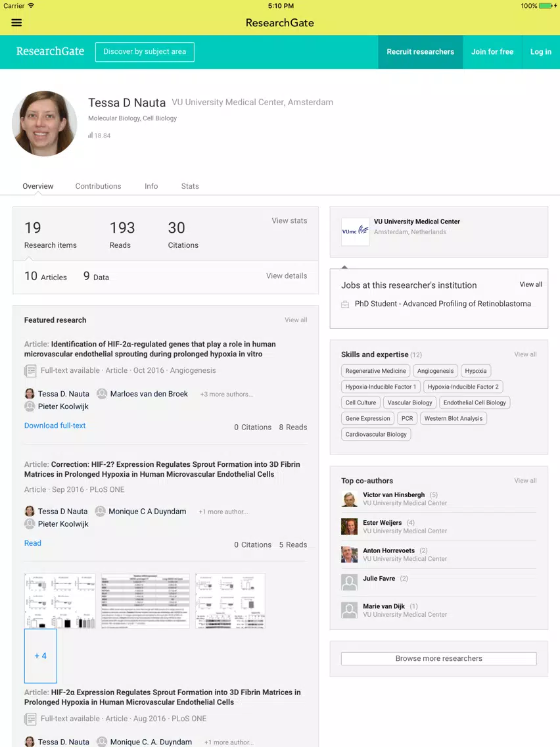Open the Stats tab
Viewport: 560px width, 747px height.
190,186
